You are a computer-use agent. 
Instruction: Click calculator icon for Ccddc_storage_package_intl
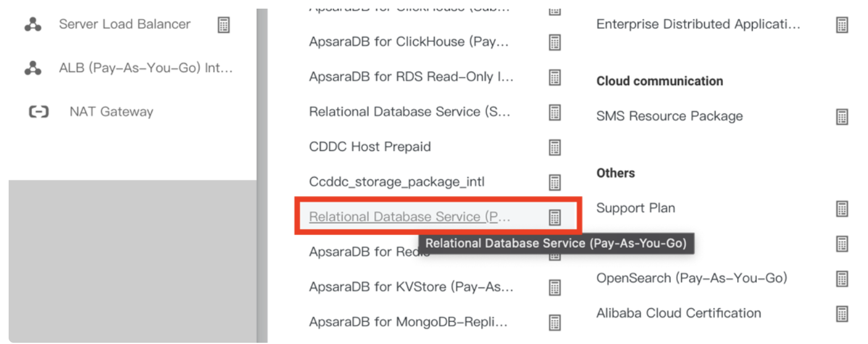coord(555,182)
